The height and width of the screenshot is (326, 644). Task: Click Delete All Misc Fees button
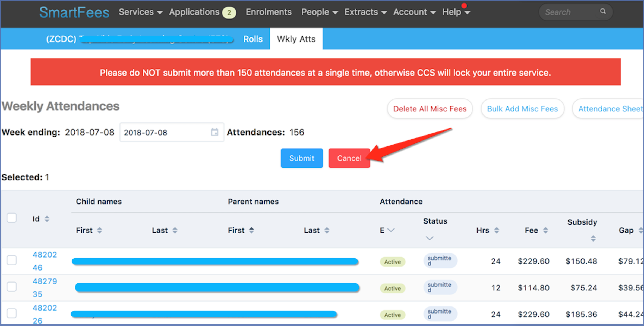(430, 109)
